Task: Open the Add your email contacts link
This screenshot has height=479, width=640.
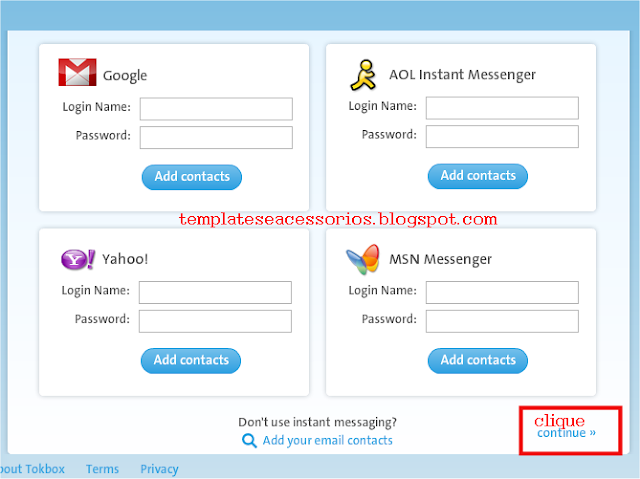Action: coord(327,441)
